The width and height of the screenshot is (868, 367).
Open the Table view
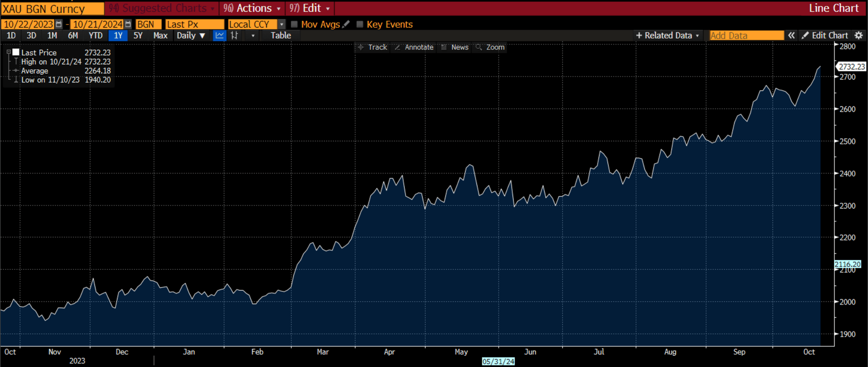point(280,36)
